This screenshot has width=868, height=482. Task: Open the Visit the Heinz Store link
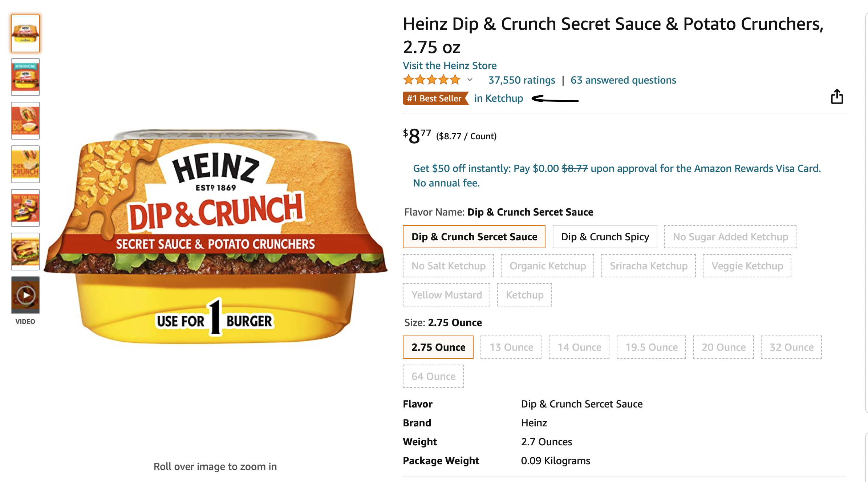[450, 66]
